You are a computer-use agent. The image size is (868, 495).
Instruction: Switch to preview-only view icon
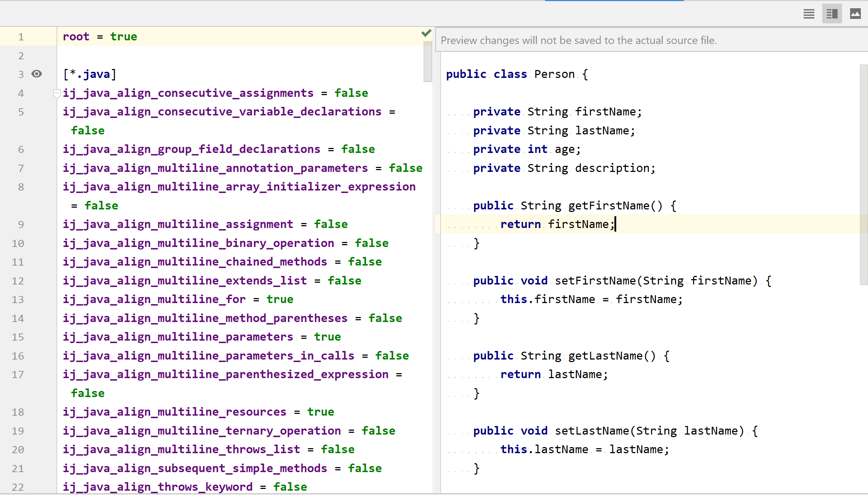coord(855,14)
